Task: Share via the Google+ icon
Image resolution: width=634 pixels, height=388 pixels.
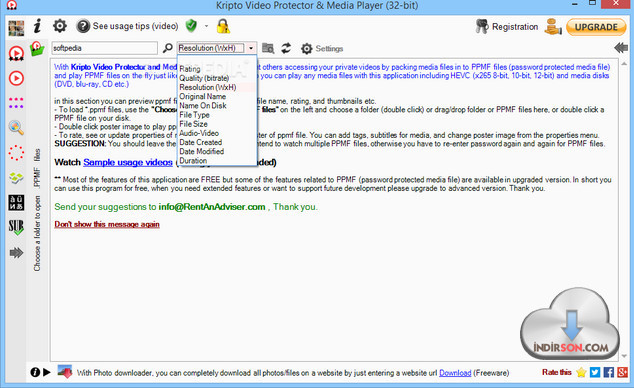Action: pyautogui.click(x=622, y=372)
